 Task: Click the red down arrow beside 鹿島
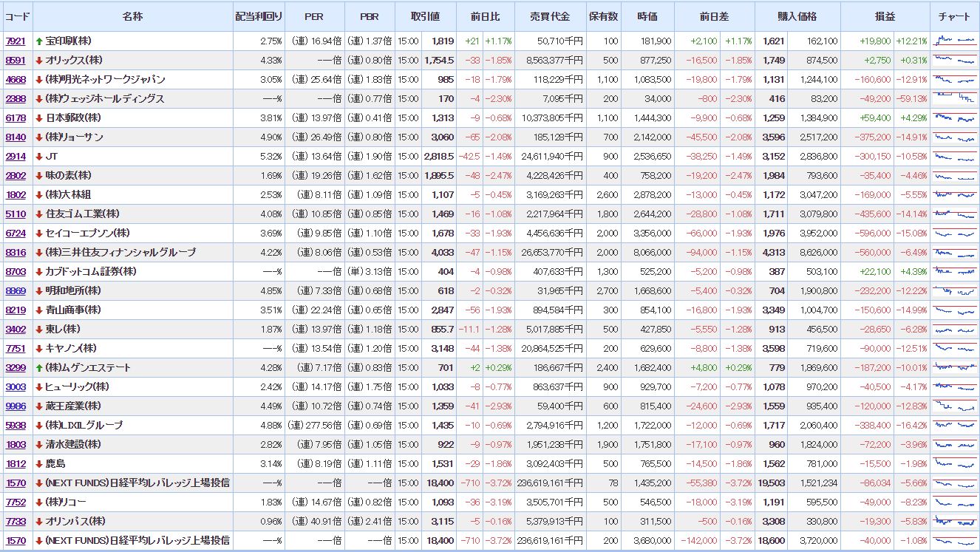pos(39,464)
